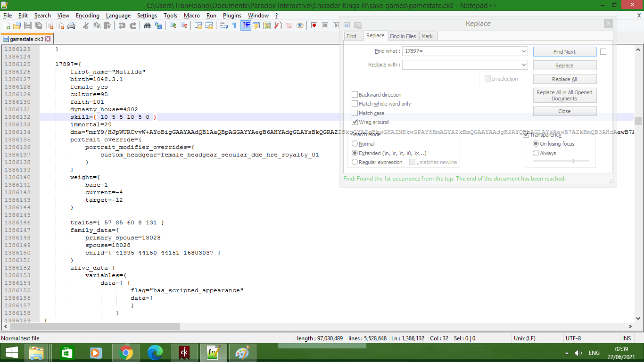Select the Extended search mode radio
Viewport: 644px width, 362px height.
(355, 153)
